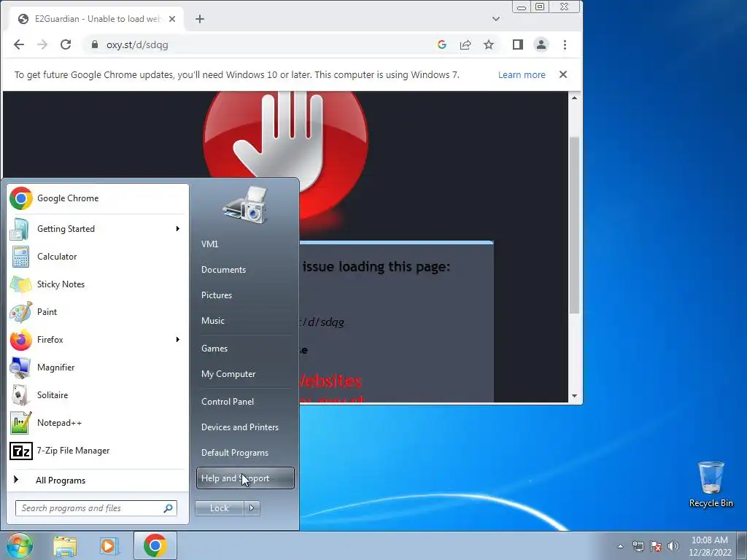Image resolution: width=747 pixels, height=560 pixels.
Task: Open Control Panel from Start menu
Action: coord(245,402)
